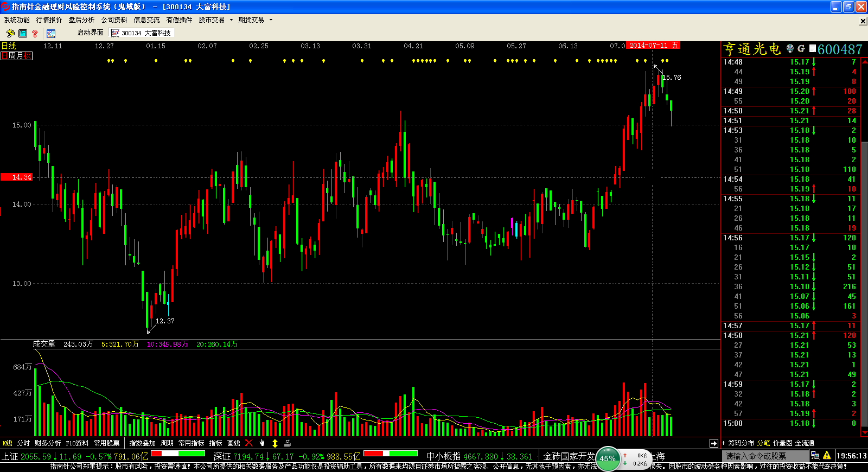The width and height of the screenshot is (868, 472).
Task: Click the 启动界面 button
Action: [x=90, y=33]
